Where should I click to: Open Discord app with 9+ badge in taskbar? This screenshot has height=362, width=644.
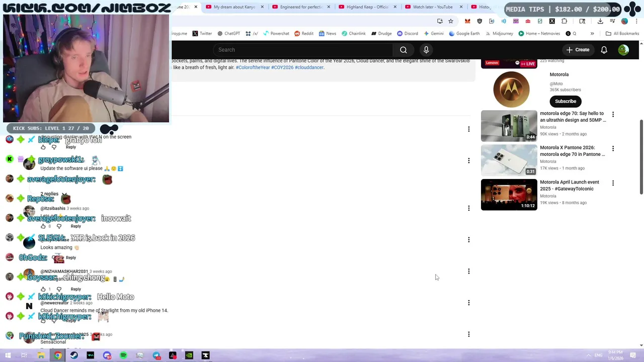(107, 355)
